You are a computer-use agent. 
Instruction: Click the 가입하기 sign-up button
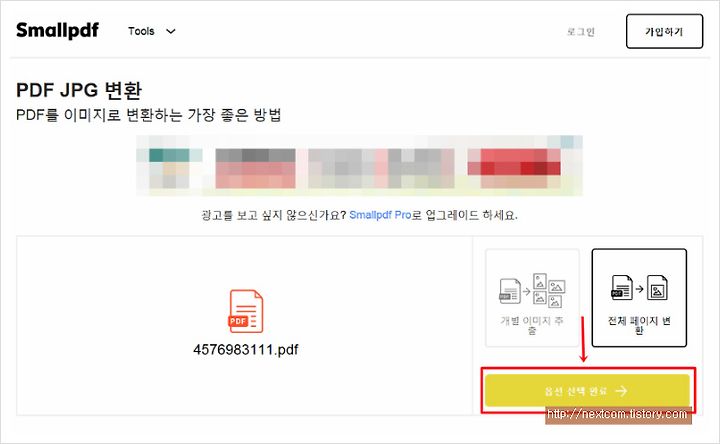pyautogui.click(x=664, y=31)
